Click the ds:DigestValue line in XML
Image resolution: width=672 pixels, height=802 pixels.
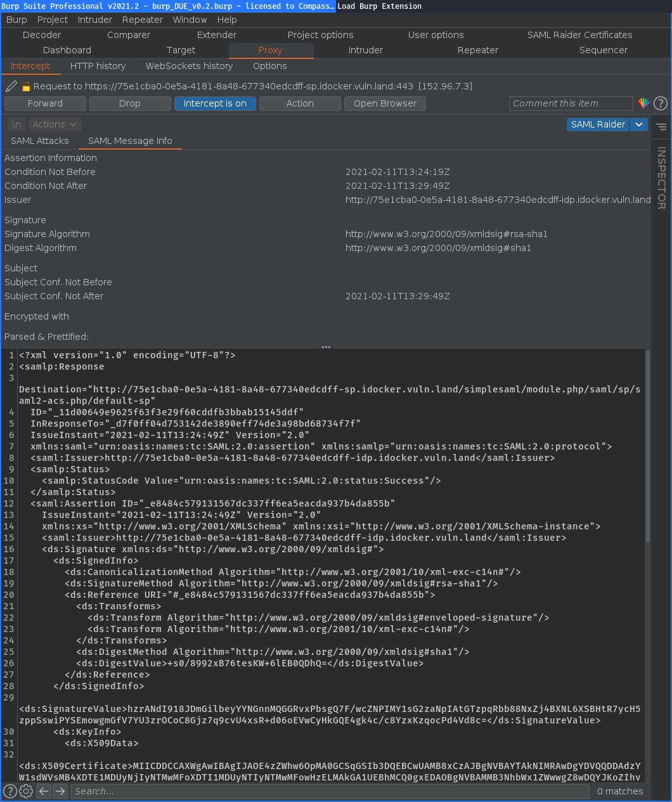250,663
